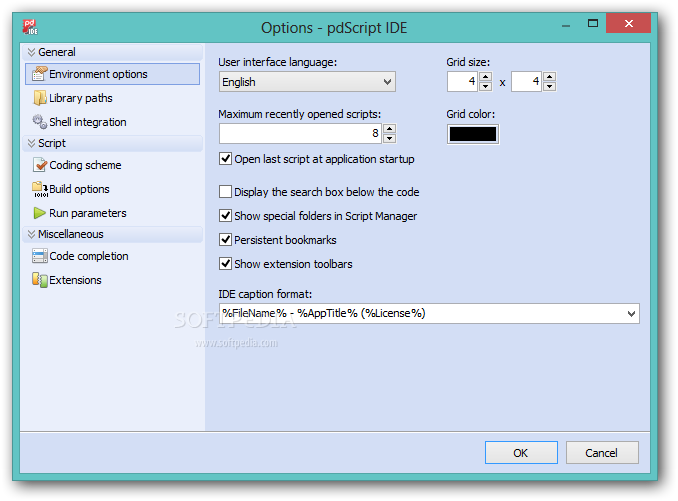
Task: Toggle Show special folders in Script Manager
Action: coord(225,215)
